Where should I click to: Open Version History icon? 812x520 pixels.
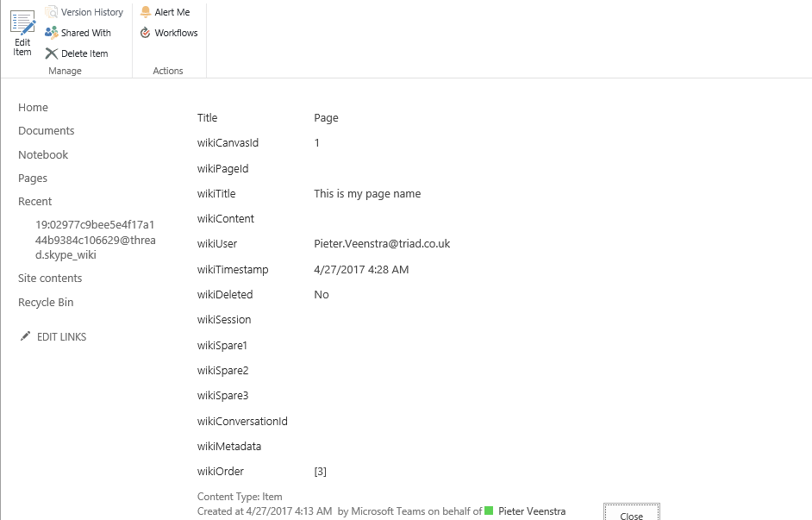[51, 12]
